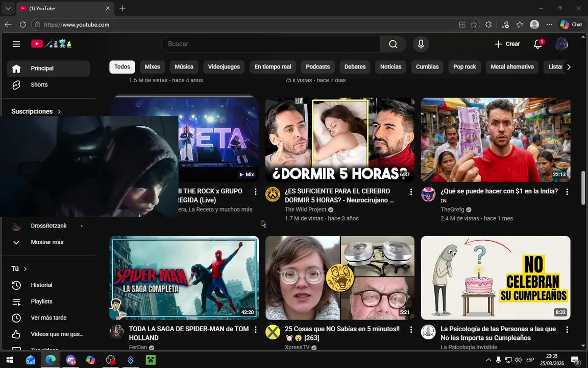Open the account avatar menu
Viewport: 588px width, 368px height.
pyautogui.click(x=561, y=44)
